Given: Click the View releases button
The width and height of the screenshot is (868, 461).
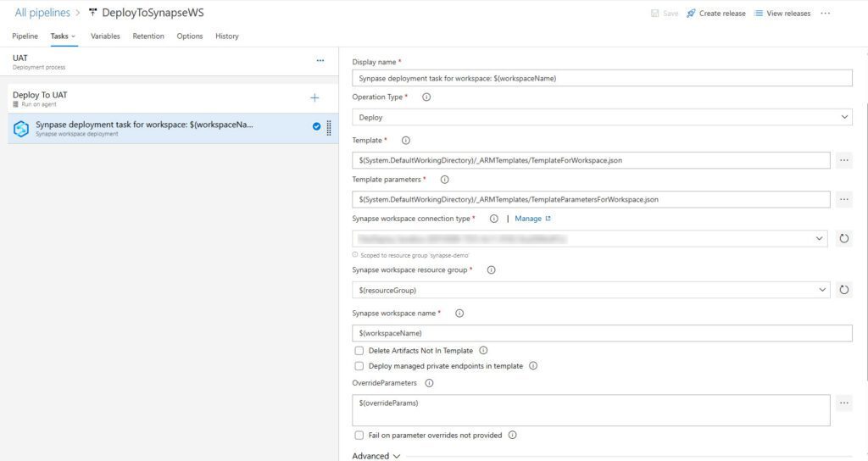Looking at the screenshot, I should tap(782, 14).
